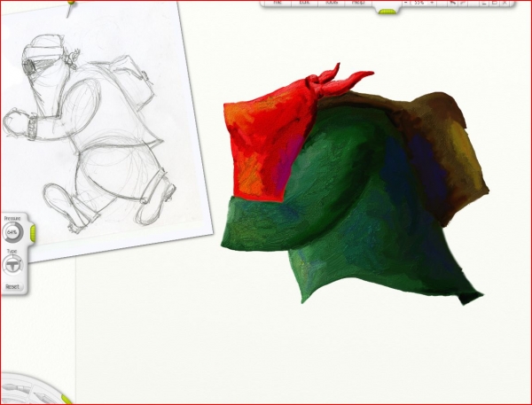Zoom out with the minus button
The height and width of the screenshot is (405, 532).
click(x=406, y=3)
